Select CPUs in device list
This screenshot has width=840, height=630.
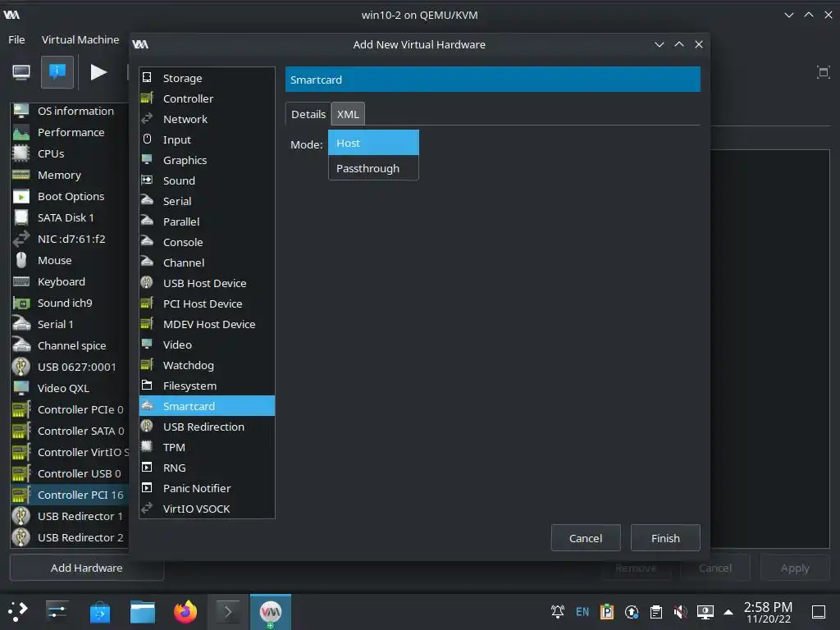(70, 153)
